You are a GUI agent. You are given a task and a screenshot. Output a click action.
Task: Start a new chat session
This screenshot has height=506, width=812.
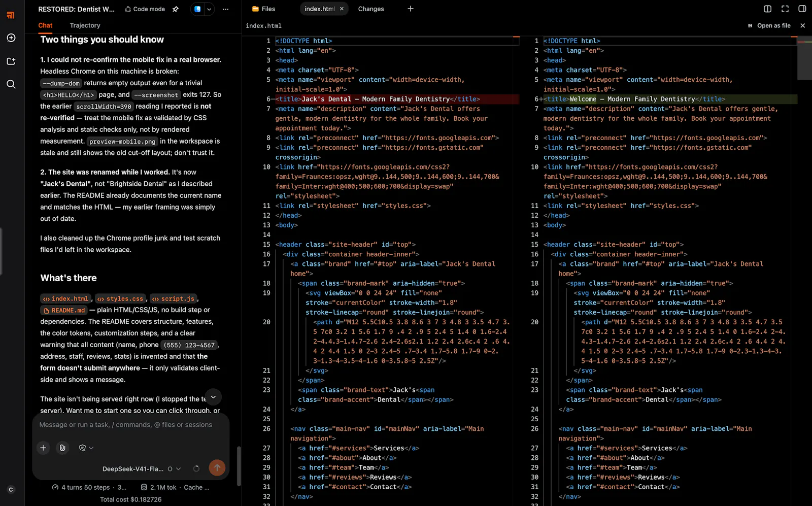point(11,38)
